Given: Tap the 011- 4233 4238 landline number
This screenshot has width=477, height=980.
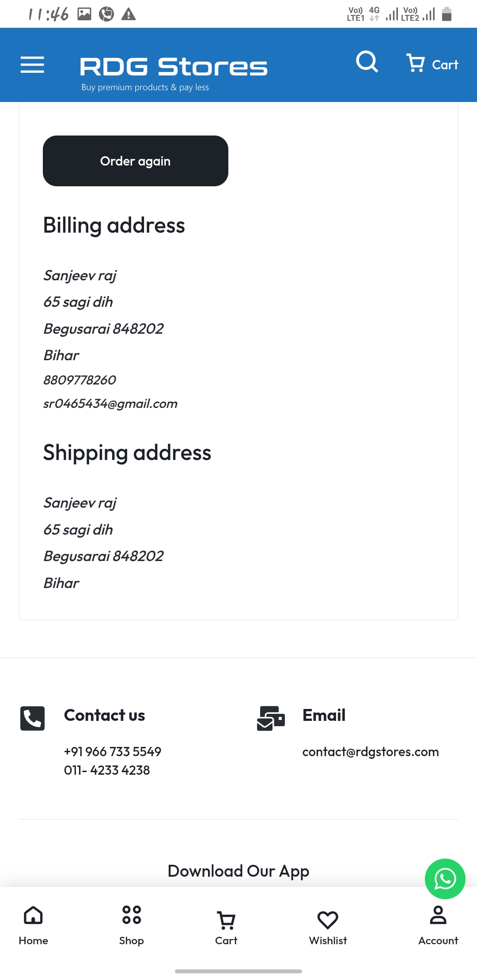Looking at the screenshot, I should click(107, 770).
